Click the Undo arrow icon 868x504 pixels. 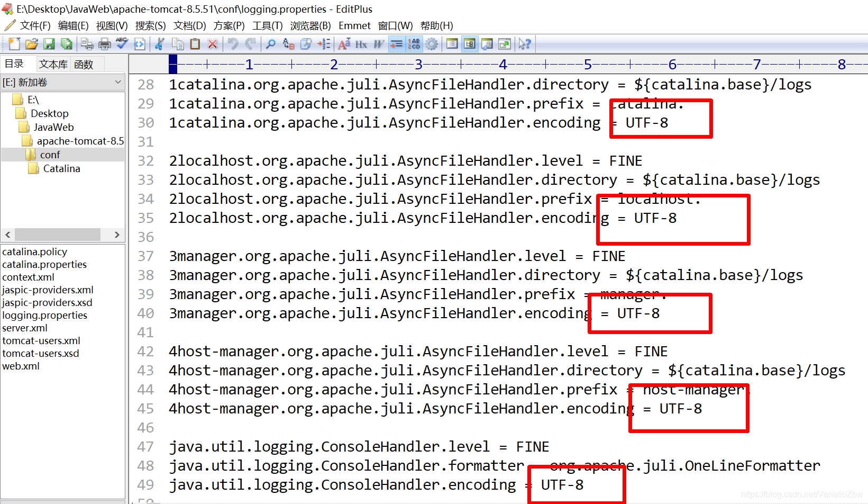coord(233,44)
